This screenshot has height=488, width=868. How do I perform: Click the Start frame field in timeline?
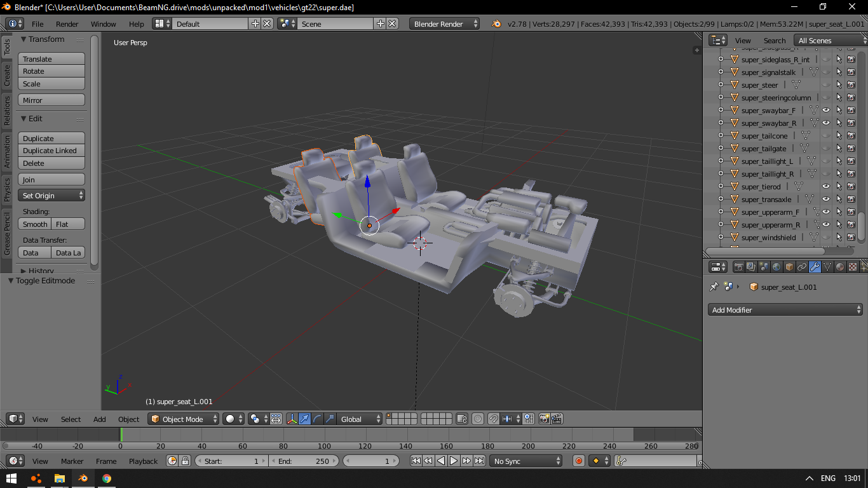[232, 461]
